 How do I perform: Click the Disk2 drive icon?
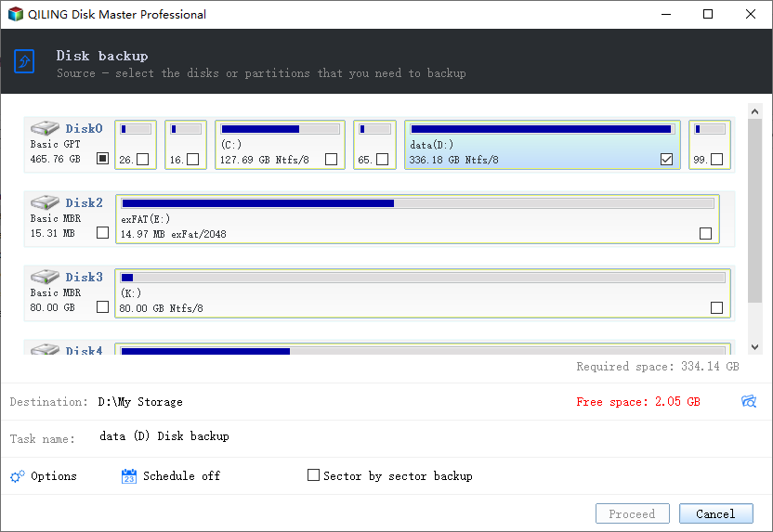click(45, 202)
